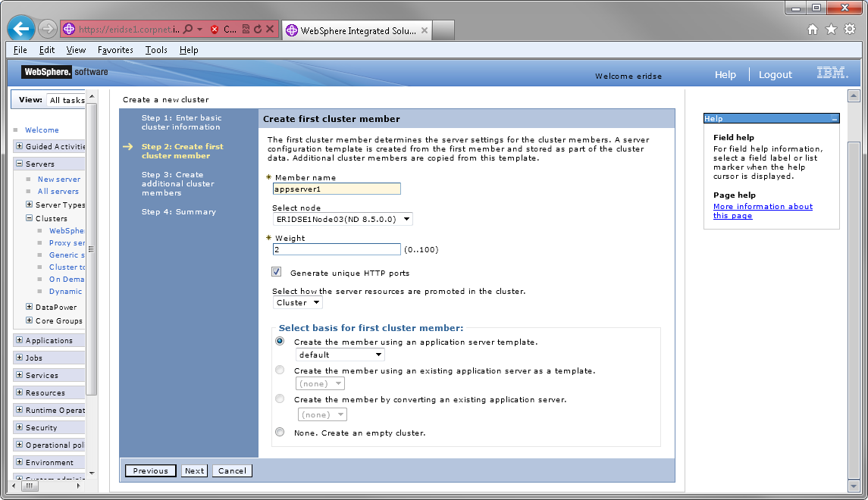The height and width of the screenshot is (500, 868).
Task: Open the File menu
Action: 20,50
